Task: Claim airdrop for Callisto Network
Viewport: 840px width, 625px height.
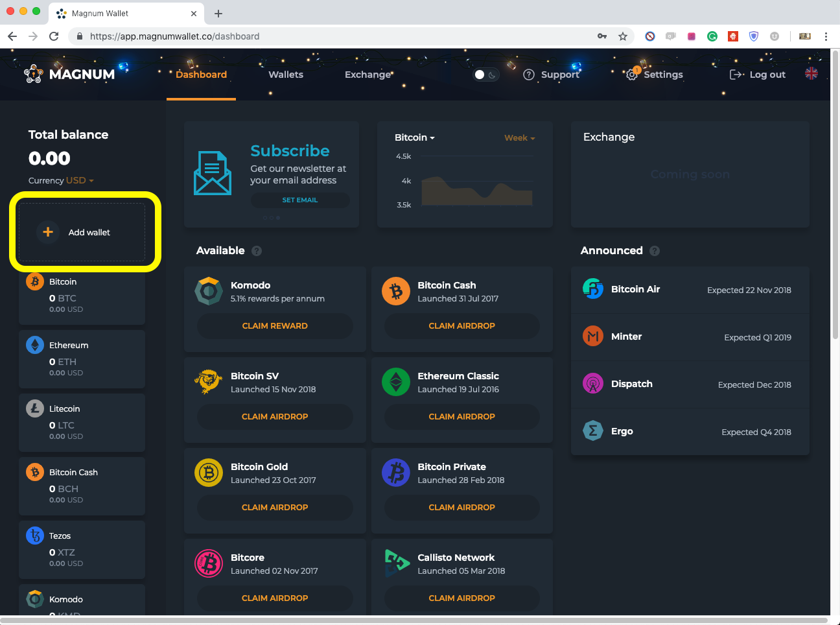Action: [461, 598]
